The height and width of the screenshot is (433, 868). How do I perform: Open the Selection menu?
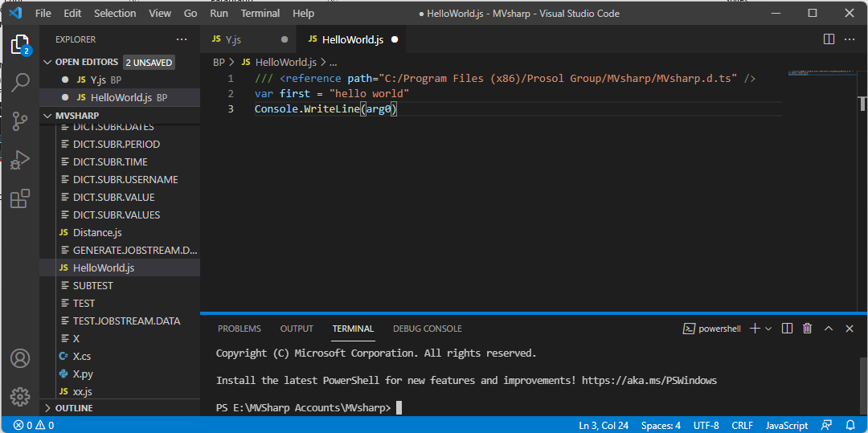coord(115,14)
